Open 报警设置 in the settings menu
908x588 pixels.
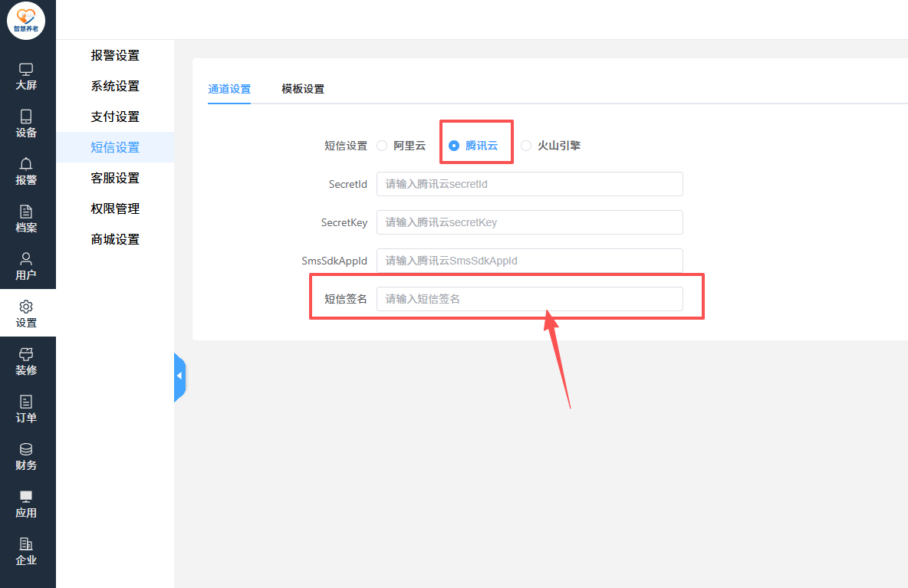(x=115, y=55)
